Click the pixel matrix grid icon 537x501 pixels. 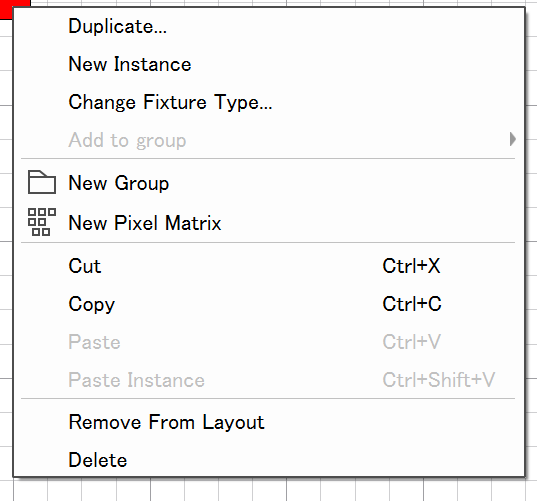tap(42, 222)
